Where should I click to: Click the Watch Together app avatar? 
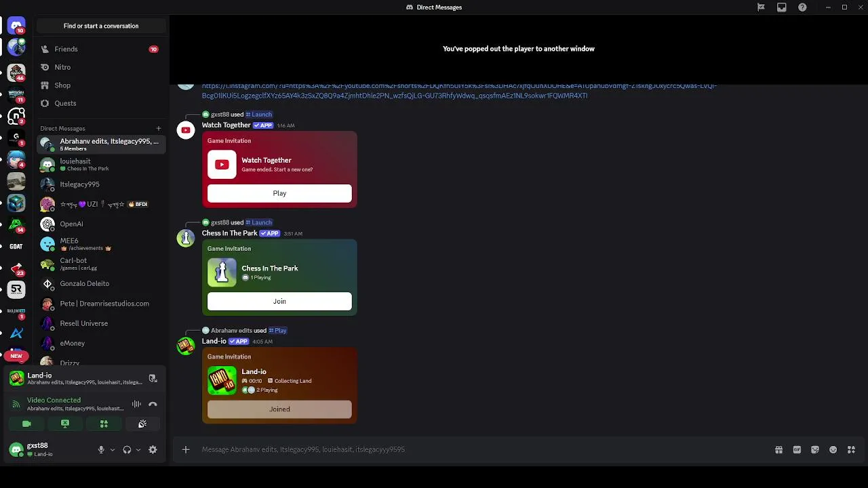[x=186, y=130]
